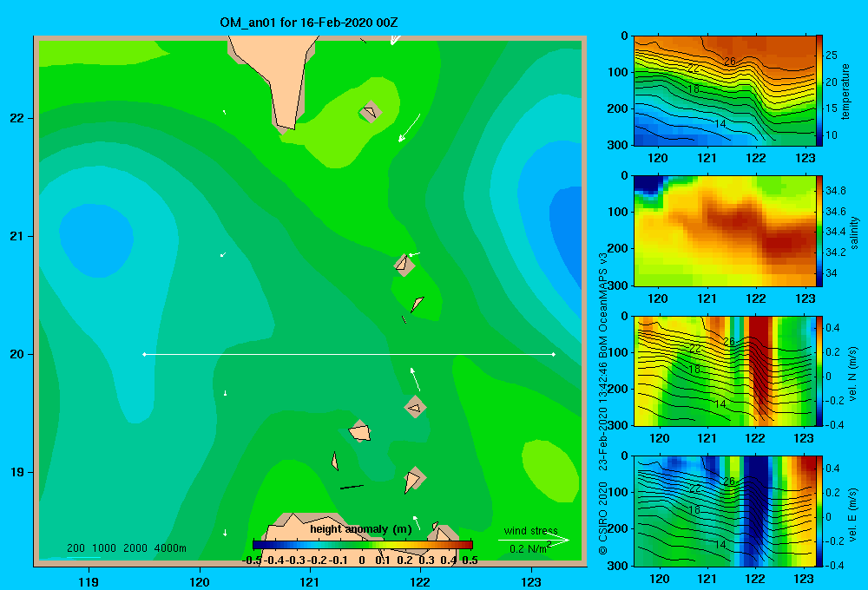This screenshot has height=590, width=868.
Task: Open the vel. E cross-section panel
Action: [725, 511]
